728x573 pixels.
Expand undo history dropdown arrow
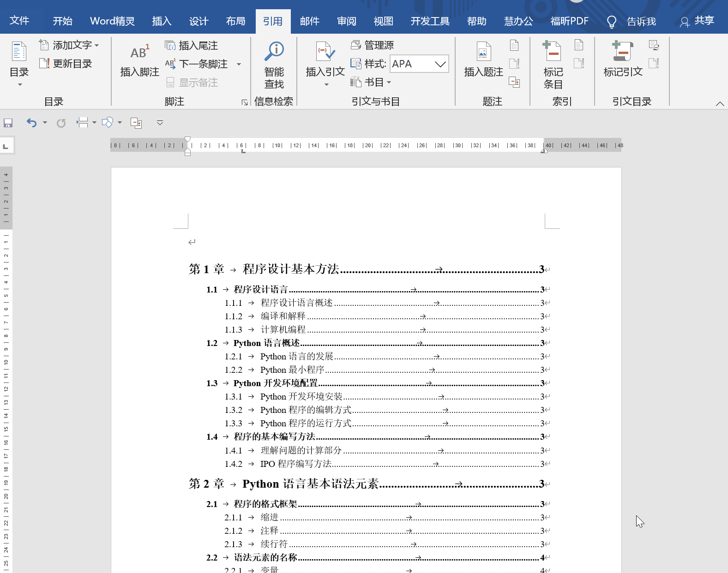(x=45, y=123)
